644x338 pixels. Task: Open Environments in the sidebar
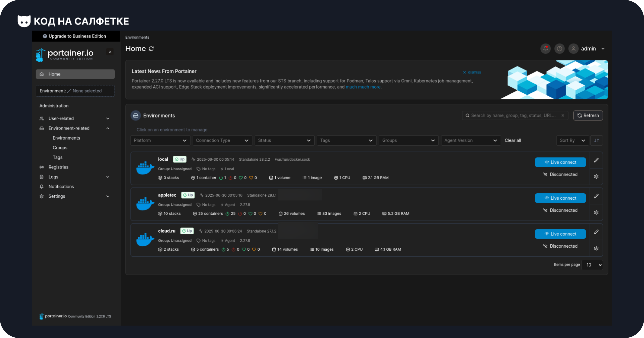(x=66, y=138)
